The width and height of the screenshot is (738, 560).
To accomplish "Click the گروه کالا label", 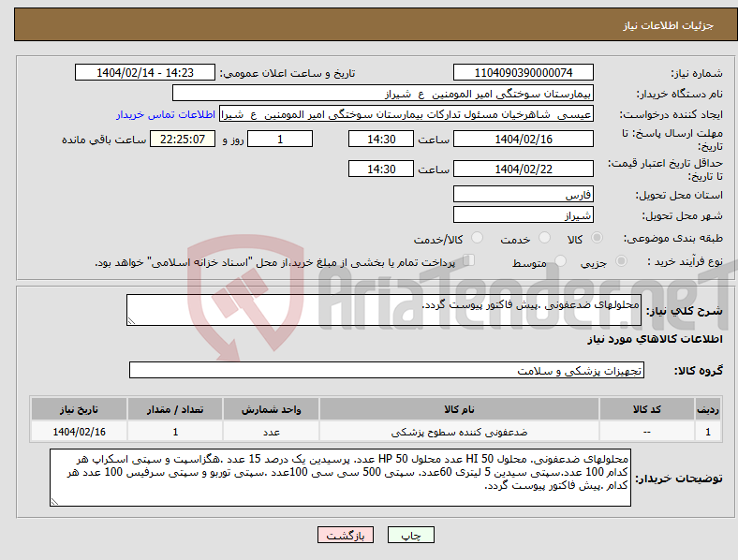I will click(x=699, y=370).
